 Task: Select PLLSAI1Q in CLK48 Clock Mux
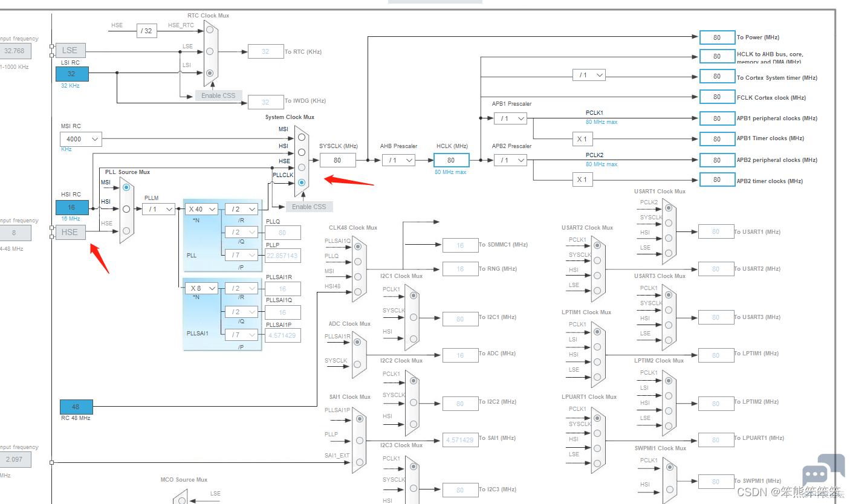[358, 246]
